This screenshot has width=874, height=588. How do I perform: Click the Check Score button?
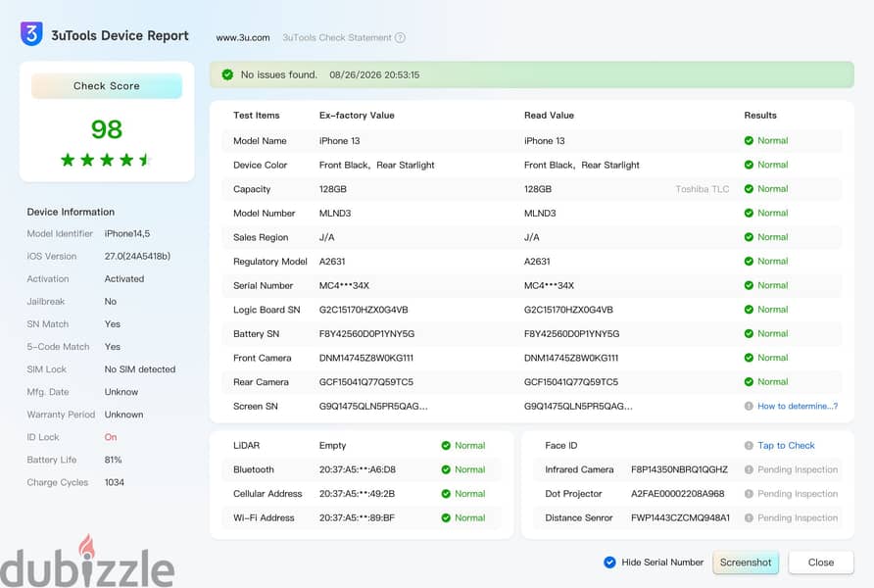(107, 86)
